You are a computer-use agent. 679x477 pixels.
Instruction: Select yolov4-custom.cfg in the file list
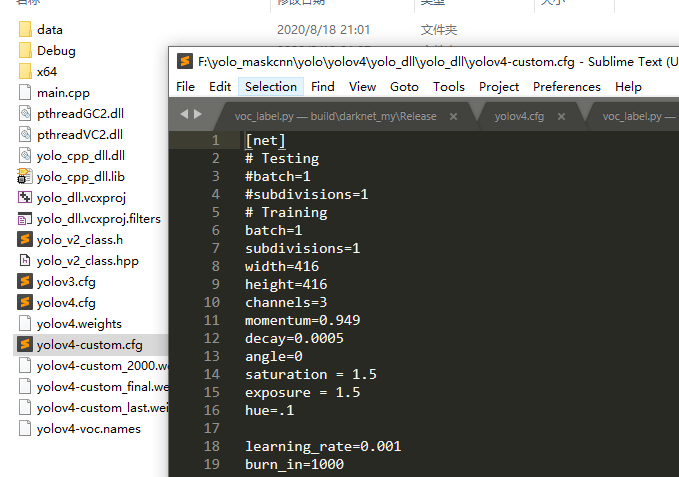point(90,345)
